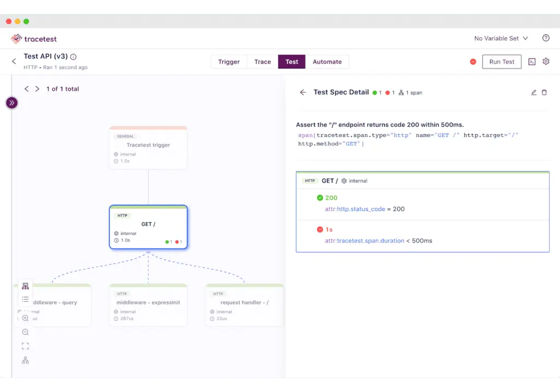
Task: Click the Test Spec Detail heading
Action: point(341,92)
